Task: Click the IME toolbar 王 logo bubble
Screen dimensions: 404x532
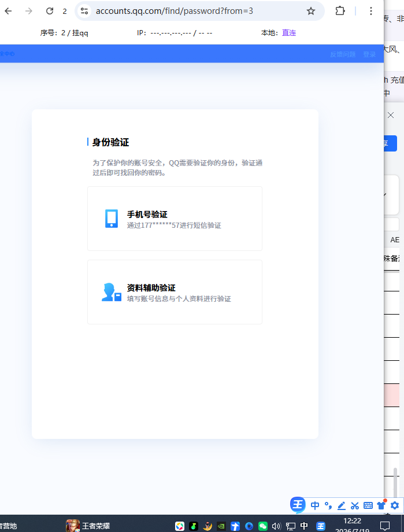Action: tap(298, 505)
